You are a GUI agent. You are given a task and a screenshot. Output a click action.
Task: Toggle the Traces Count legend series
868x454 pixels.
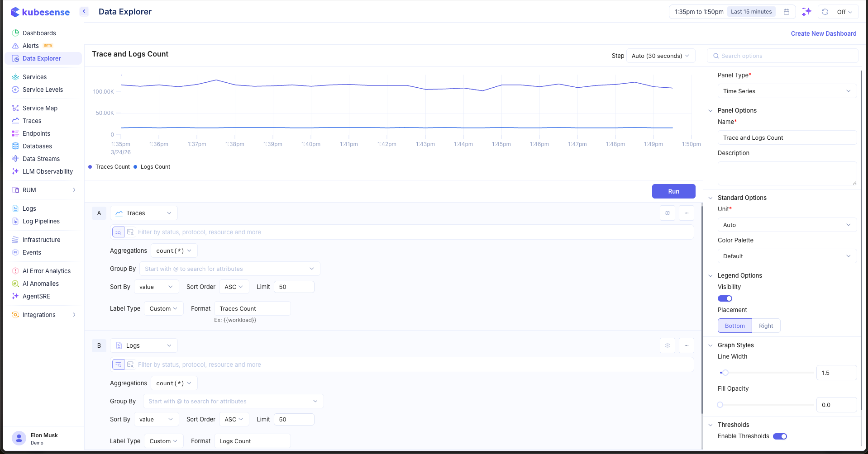(109, 167)
